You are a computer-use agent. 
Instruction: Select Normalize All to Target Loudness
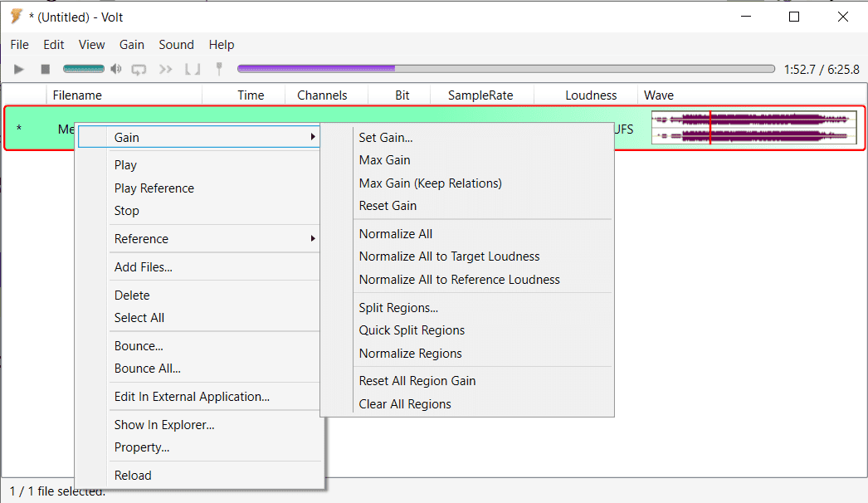(x=449, y=256)
